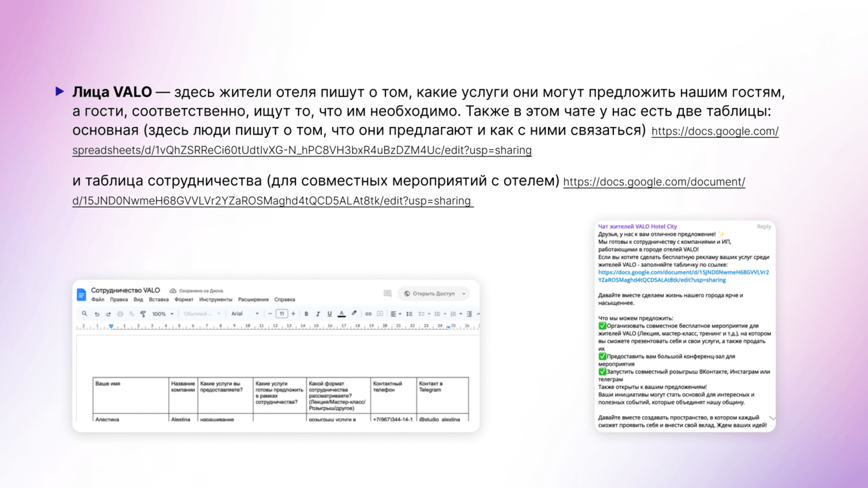The image size is (868, 488).
Task: Undo the last edit in the Docs toolbar
Action: coord(97,314)
